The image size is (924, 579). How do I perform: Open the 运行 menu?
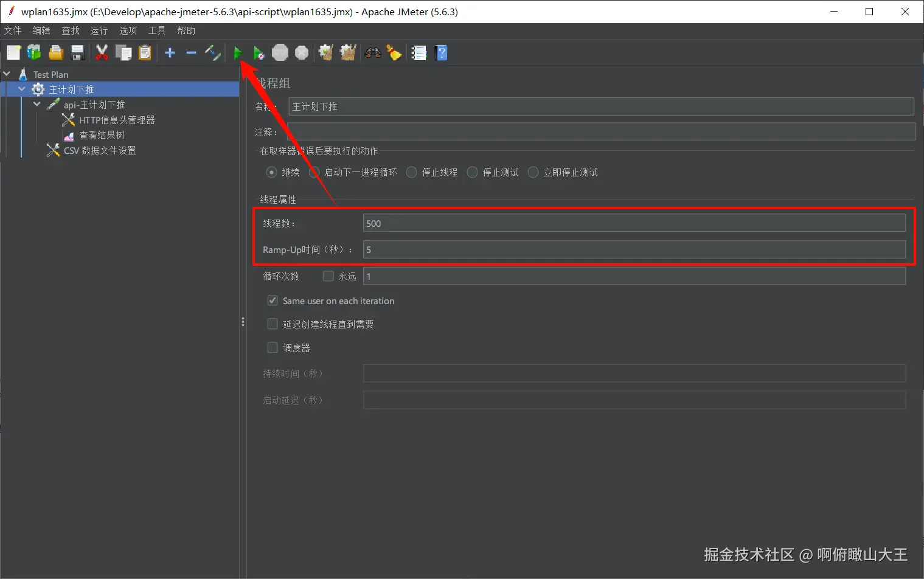point(99,30)
